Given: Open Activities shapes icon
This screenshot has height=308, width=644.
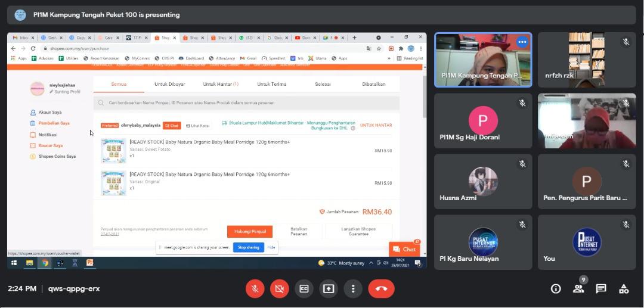Looking at the screenshot, I should [x=624, y=289].
